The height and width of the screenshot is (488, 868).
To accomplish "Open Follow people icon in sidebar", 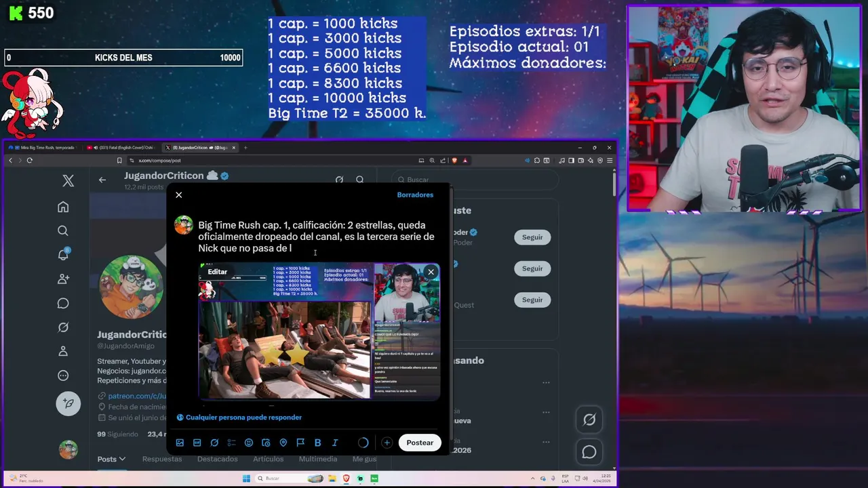I will (63, 279).
